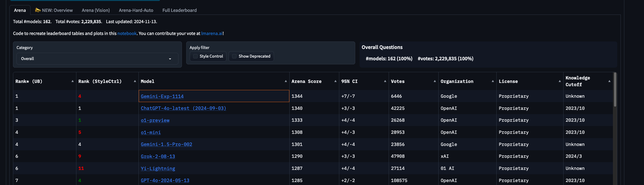Click the Votes cell 47908
The image size is (644, 185).
413,156
